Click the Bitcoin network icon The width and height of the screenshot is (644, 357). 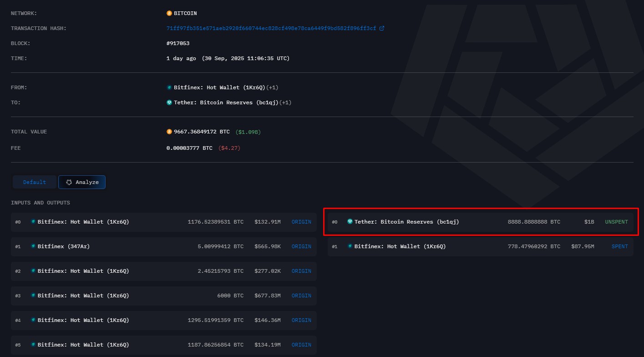pos(169,13)
